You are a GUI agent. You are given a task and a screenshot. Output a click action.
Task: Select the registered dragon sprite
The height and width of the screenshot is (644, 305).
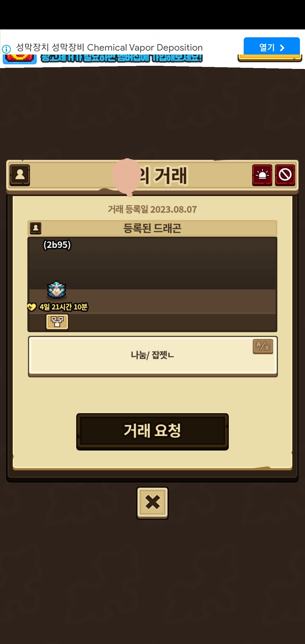[x=56, y=290]
